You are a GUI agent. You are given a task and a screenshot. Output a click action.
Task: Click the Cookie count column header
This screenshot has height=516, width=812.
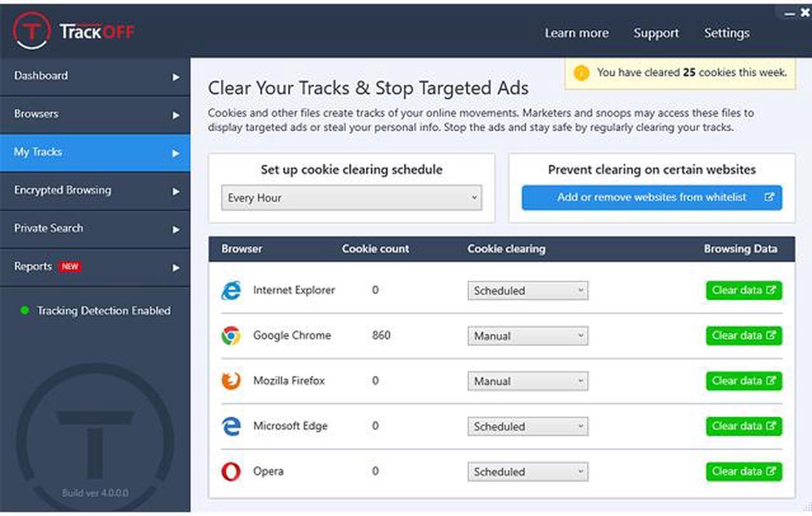pos(376,249)
